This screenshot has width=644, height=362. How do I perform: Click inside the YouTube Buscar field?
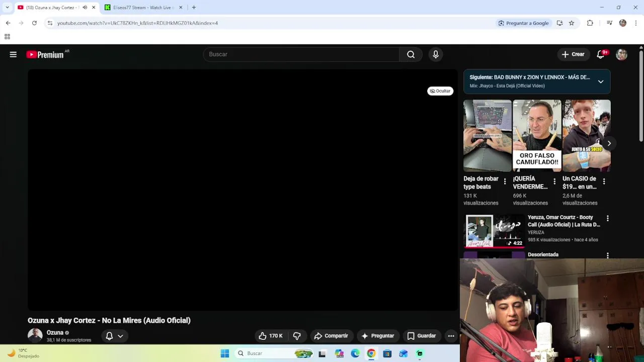[x=301, y=54]
